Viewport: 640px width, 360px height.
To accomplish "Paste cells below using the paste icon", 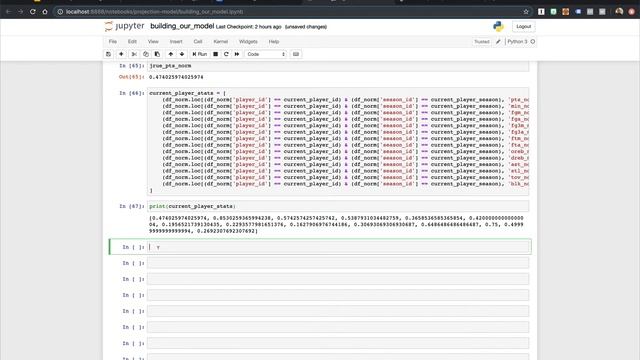I will 157,54.
